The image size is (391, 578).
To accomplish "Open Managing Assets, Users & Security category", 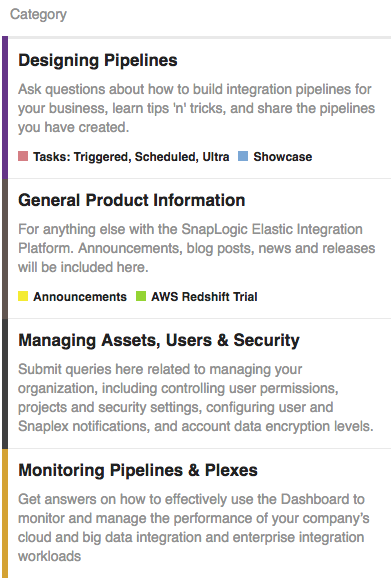I will (x=159, y=341).
